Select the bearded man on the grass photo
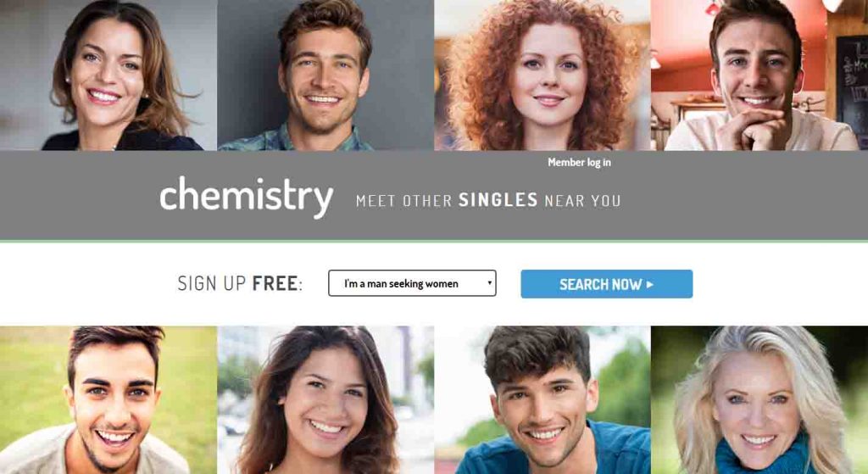This screenshot has width=868, height=474. [x=108, y=399]
